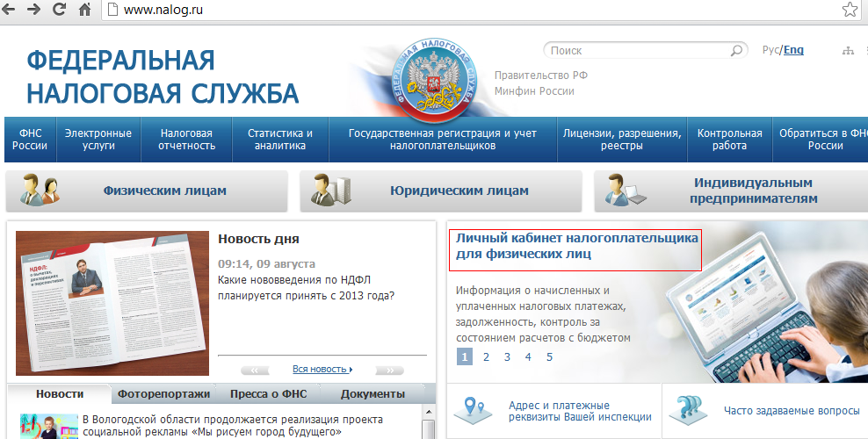This screenshot has height=439, width=868.
Task: Select slide 5 in the banner pager
Action: tap(550, 356)
